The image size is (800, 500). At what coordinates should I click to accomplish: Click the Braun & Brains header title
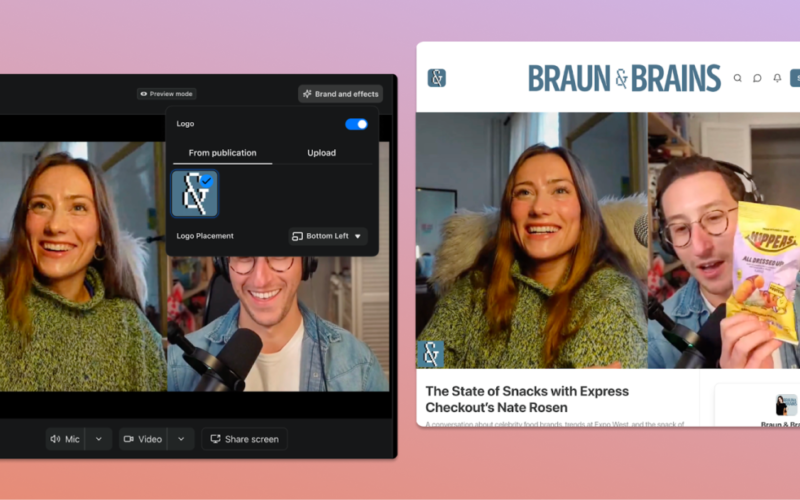point(624,78)
